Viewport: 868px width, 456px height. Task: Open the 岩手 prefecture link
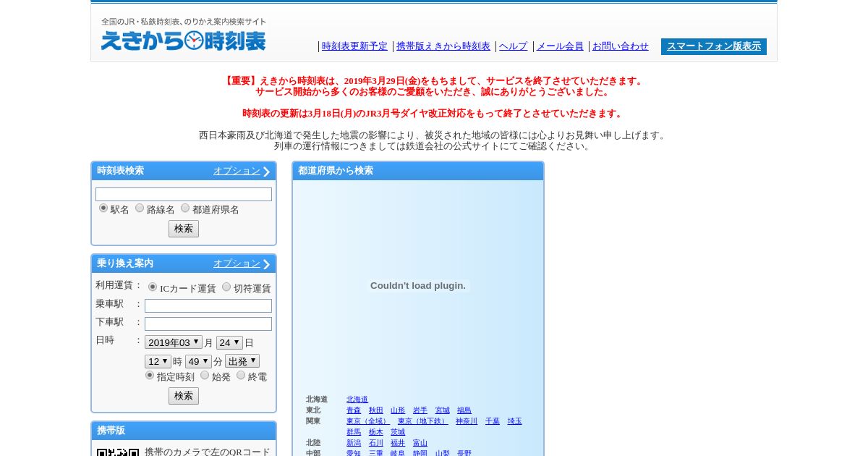[420, 410]
